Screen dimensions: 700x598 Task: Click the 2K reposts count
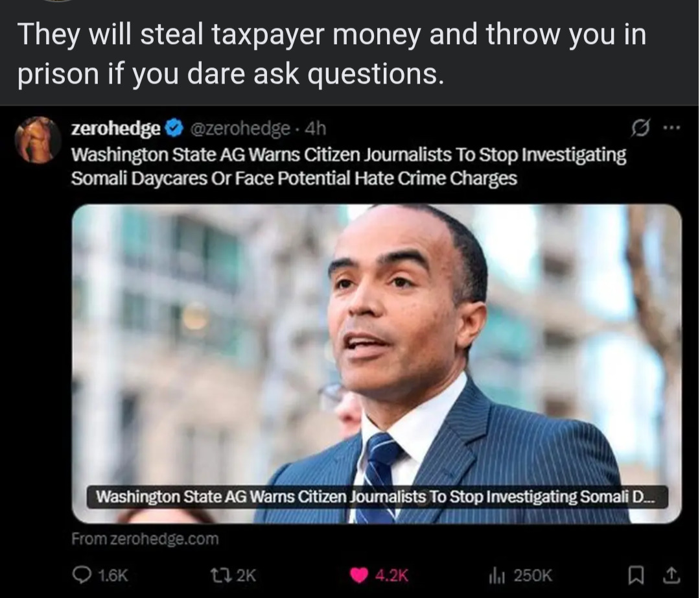point(246,575)
